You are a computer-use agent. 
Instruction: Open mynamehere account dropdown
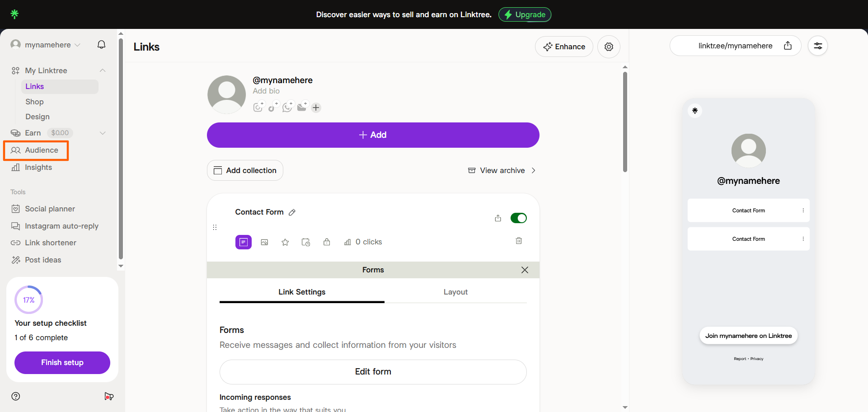click(46, 45)
